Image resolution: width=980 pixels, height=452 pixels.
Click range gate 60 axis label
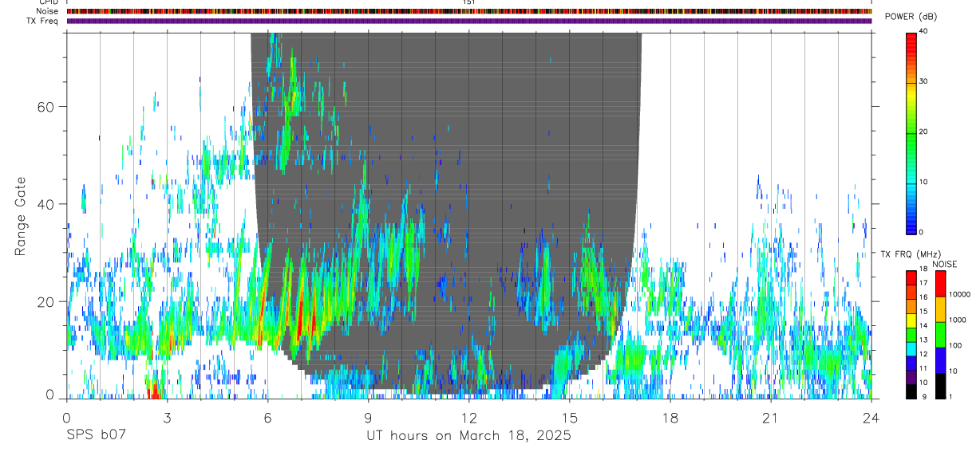coord(45,107)
